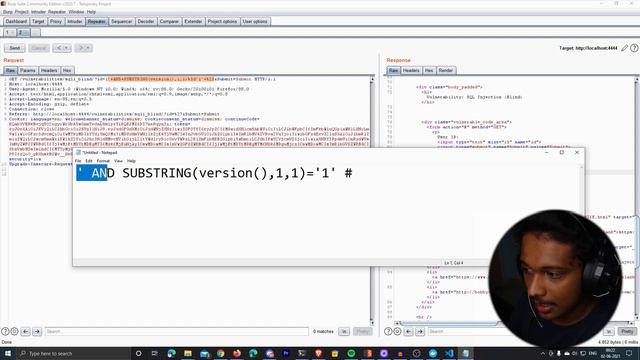Click request editor vertical scrollbar
The height and width of the screenshot is (360, 640).
pyautogui.click(x=372, y=200)
